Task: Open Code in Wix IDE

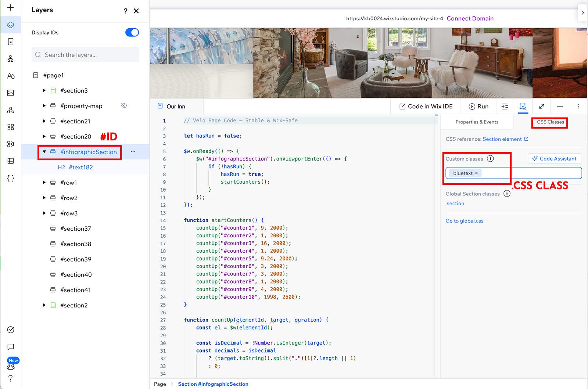Action: click(426, 106)
